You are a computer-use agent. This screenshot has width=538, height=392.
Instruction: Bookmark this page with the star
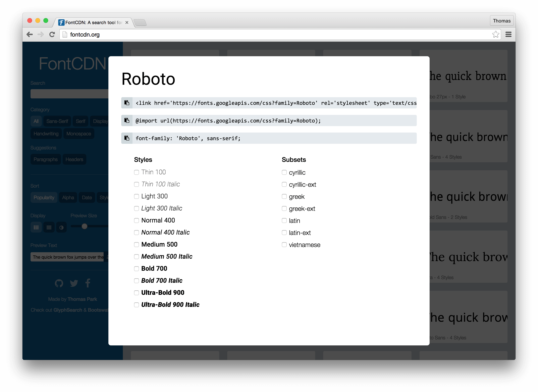tap(495, 34)
